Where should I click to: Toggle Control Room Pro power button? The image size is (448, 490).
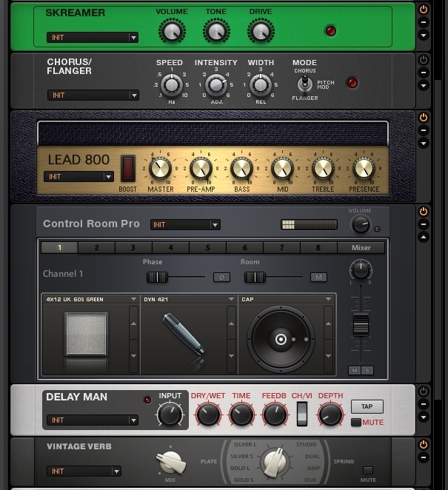[x=424, y=212]
